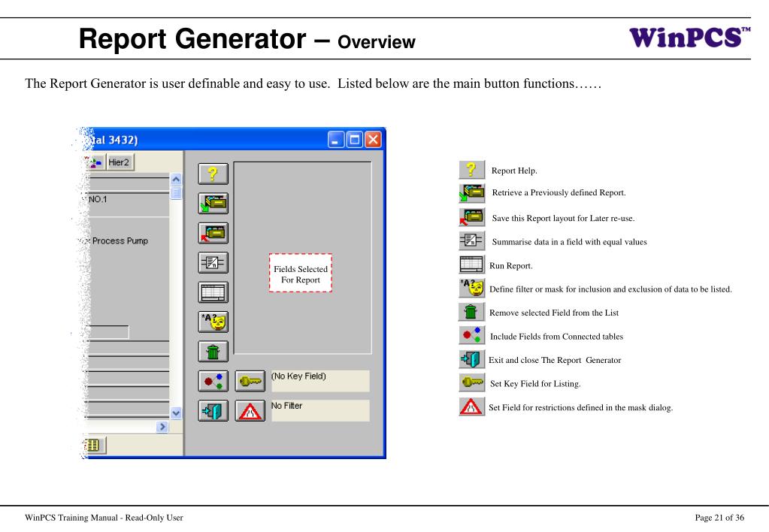The height and width of the screenshot is (532, 769).
Task: Click legend icon beside Run Report
Action: coord(472,264)
